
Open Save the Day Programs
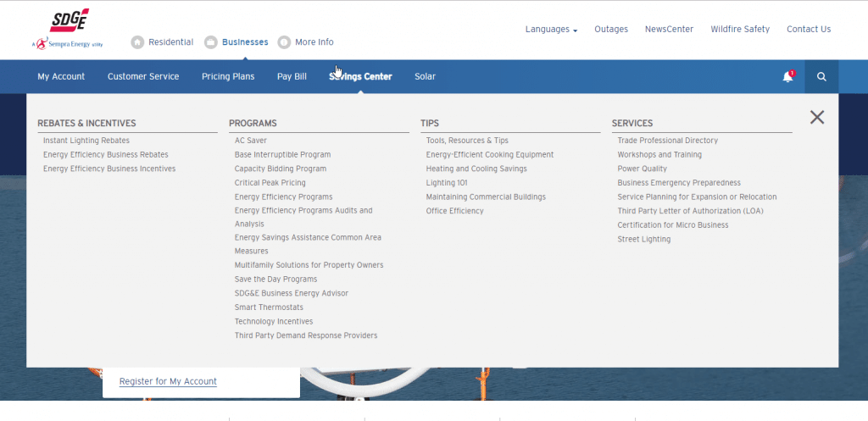275,280
